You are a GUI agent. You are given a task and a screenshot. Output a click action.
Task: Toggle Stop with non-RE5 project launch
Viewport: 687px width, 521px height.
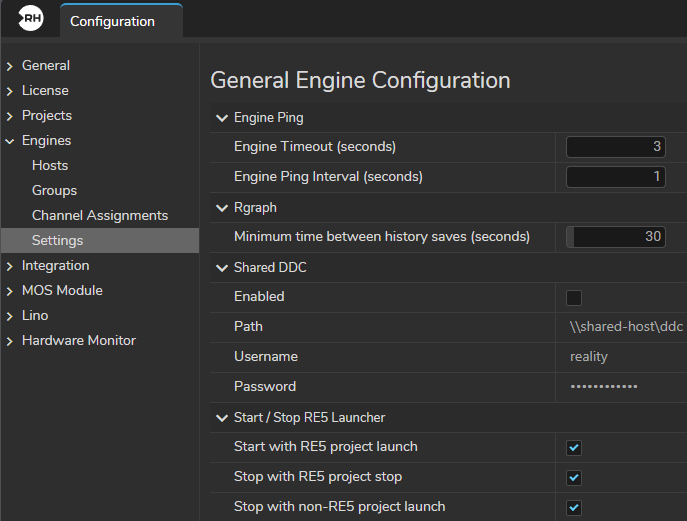(574, 507)
